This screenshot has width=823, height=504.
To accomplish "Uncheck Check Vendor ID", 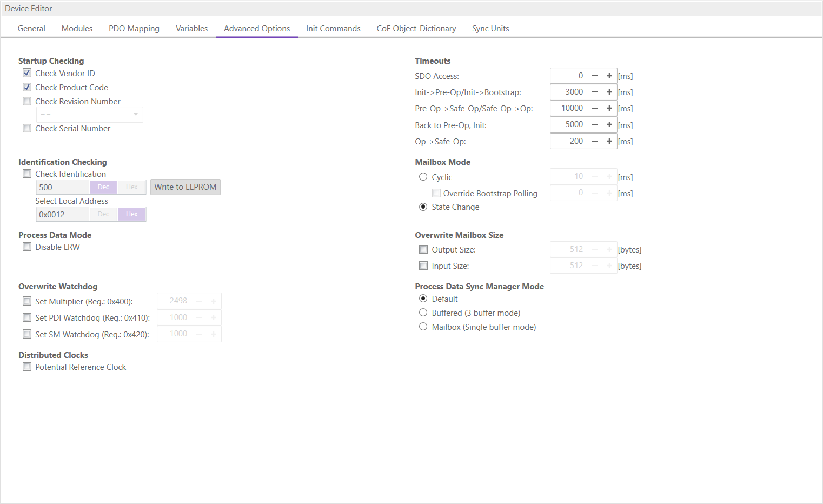I will [x=27, y=73].
